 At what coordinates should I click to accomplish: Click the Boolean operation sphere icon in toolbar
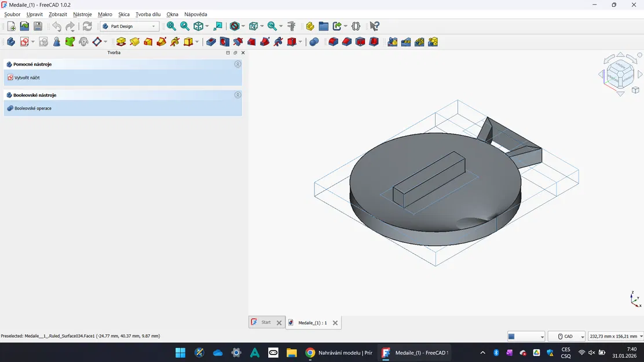click(x=314, y=42)
